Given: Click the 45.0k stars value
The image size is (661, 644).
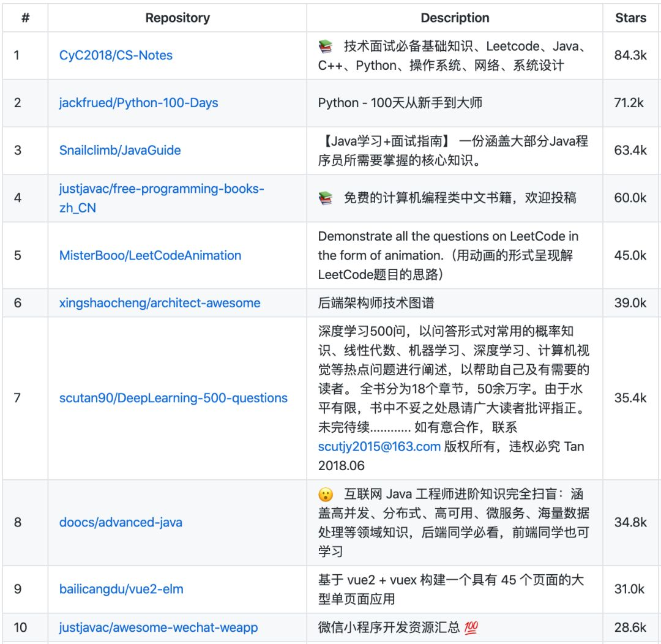Looking at the screenshot, I should 630,255.
